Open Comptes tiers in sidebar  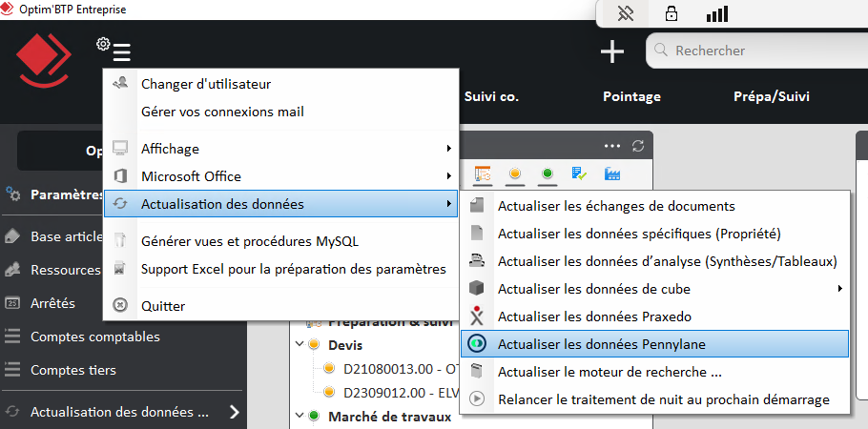pos(73,370)
